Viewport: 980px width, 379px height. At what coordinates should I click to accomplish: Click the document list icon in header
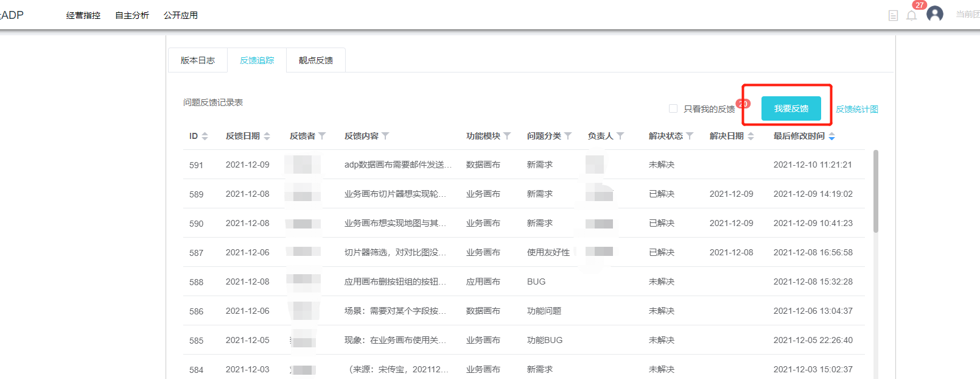click(893, 16)
